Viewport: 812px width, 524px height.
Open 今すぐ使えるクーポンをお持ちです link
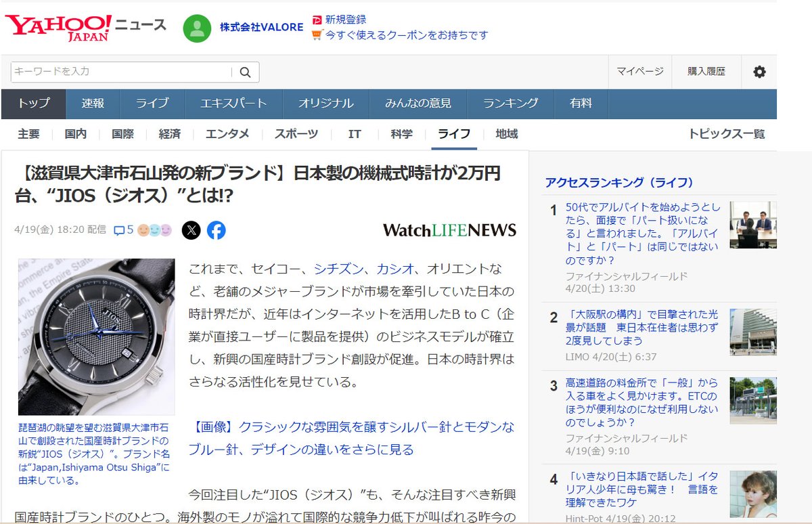coord(406,35)
